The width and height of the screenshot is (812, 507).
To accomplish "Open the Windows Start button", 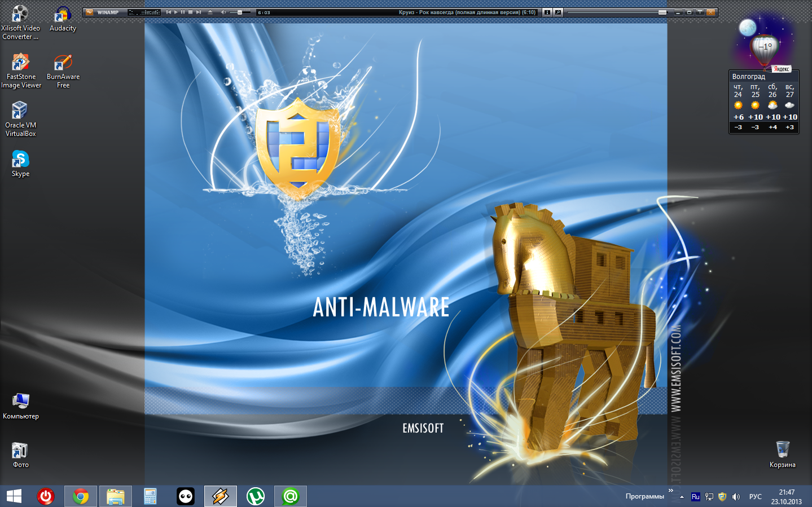I will (14, 496).
